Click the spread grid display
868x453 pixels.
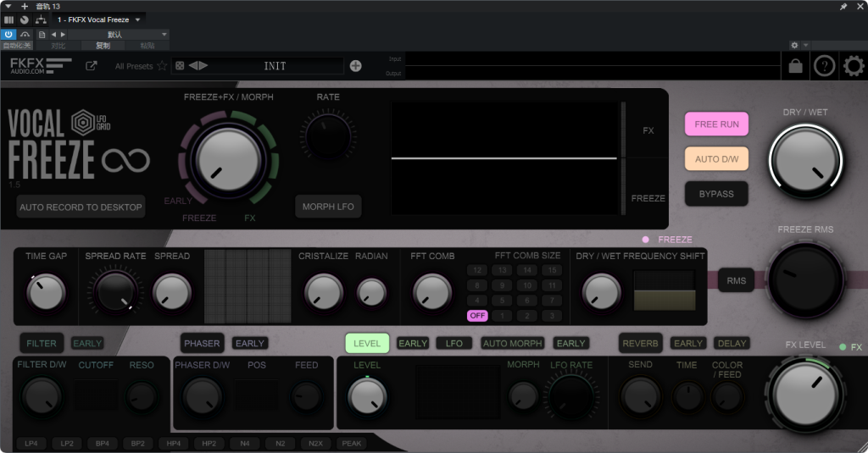click(248, 286)
